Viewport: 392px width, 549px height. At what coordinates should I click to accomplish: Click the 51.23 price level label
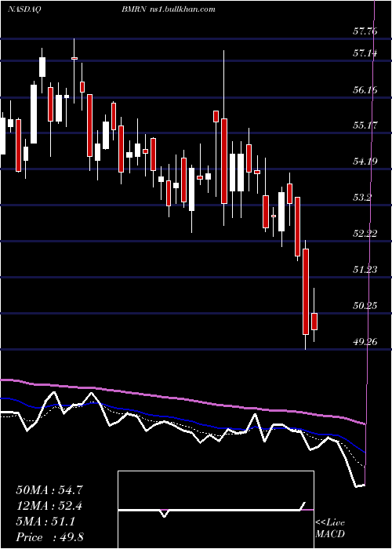365,269
